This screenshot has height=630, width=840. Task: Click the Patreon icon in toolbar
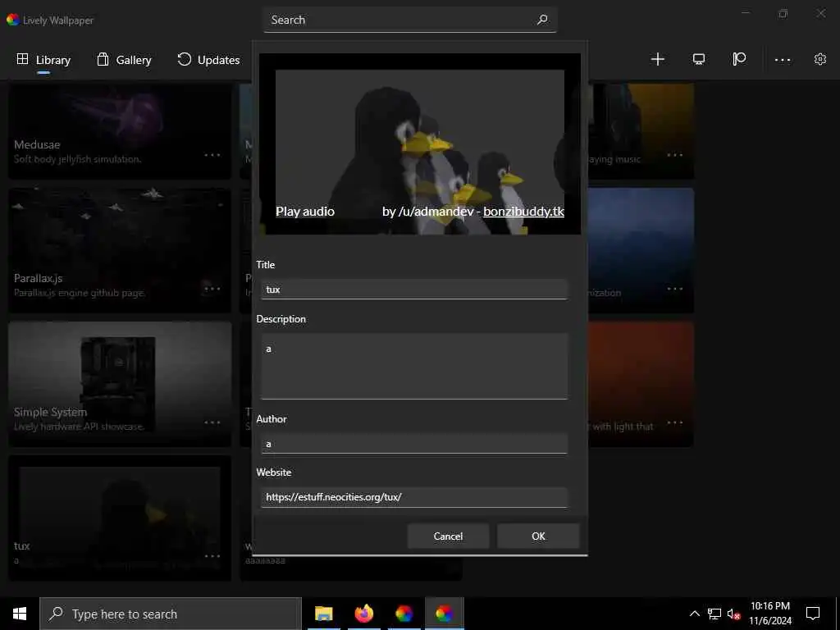[x=739, y=59]
